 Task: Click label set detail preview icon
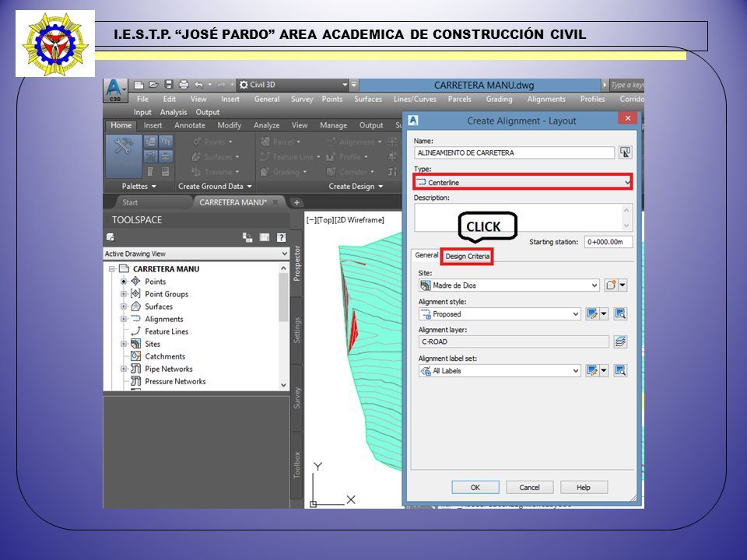[x=620, y=371]
